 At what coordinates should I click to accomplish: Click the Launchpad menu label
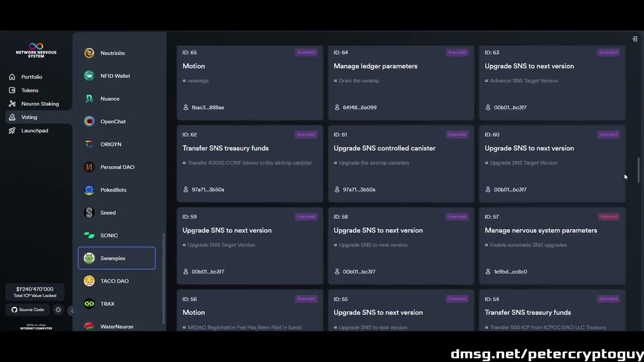point(35,131)
